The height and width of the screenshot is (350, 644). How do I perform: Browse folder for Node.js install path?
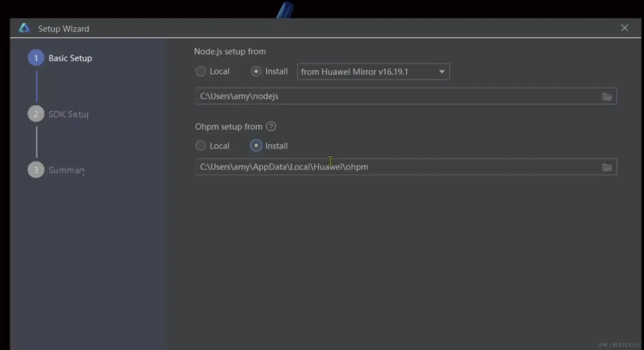(607, 96)
